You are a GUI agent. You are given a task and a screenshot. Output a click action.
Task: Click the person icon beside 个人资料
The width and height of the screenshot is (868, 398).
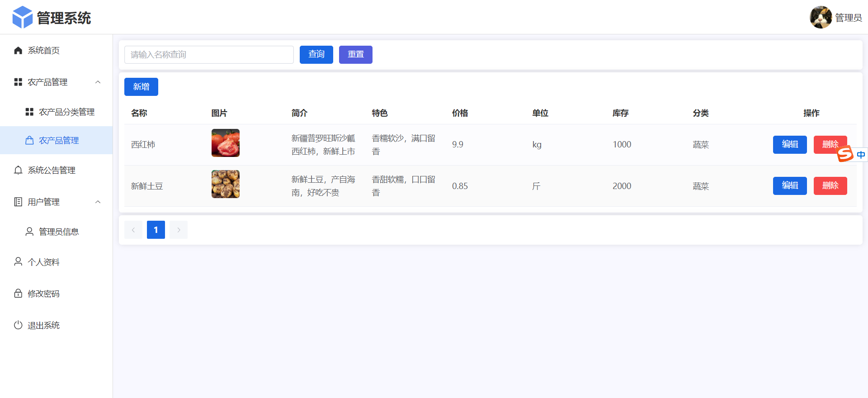coord(18,262)
